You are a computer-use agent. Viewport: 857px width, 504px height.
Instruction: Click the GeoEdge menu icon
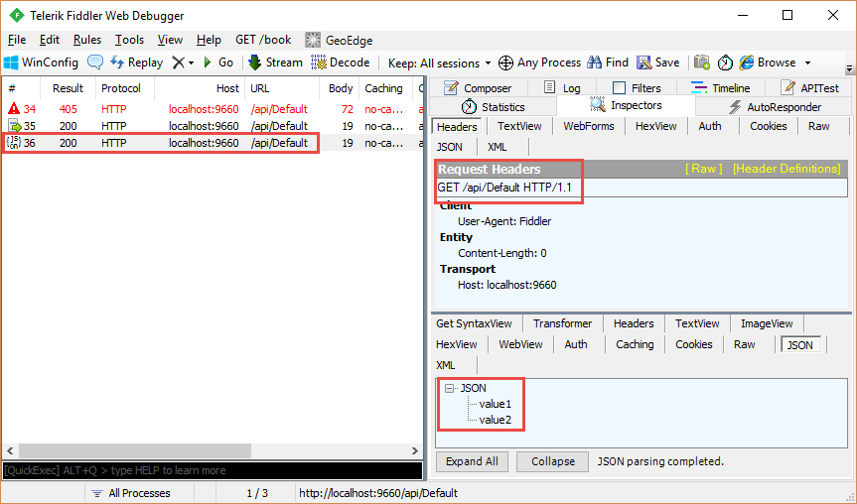click(313, 40)
